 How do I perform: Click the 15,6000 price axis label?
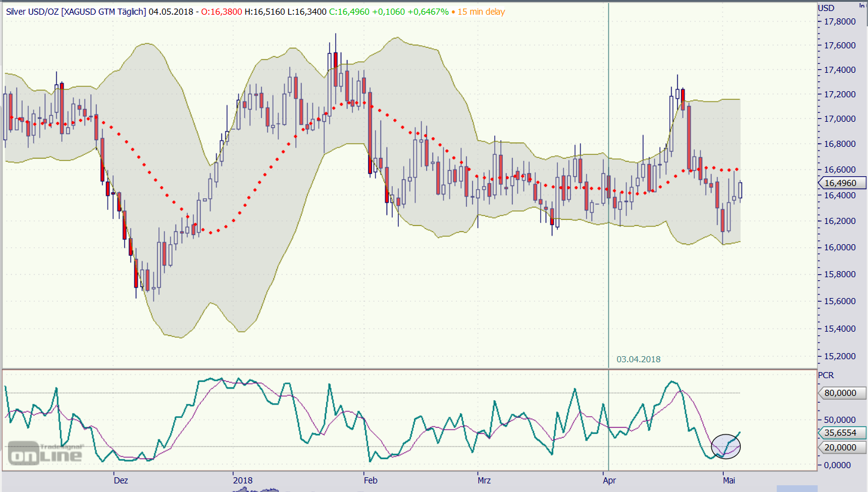(x=839, y=302)
